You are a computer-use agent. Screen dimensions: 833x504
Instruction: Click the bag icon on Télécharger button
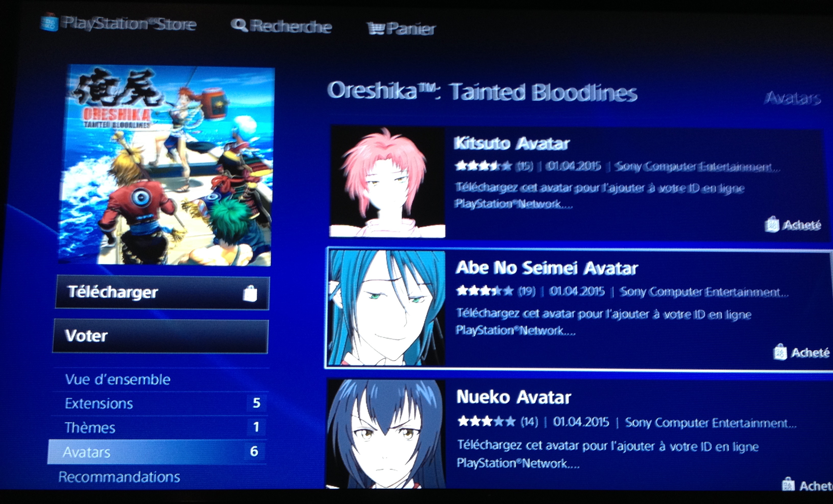tap(250, 293)
